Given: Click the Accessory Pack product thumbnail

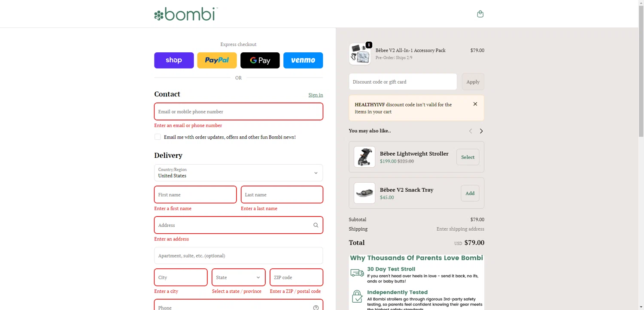Looking at the screenshot, I should [x=360, y=54].
